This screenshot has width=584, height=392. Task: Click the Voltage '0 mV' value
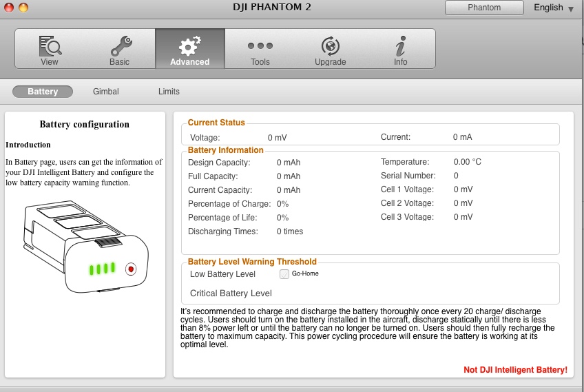(x=277, y=138)
